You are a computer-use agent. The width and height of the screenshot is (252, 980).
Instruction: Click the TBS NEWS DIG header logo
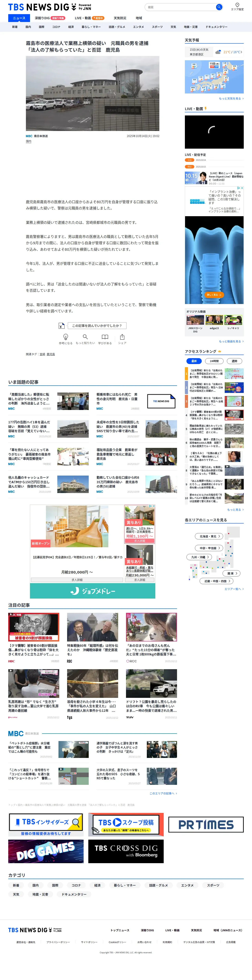pos(50,7)
